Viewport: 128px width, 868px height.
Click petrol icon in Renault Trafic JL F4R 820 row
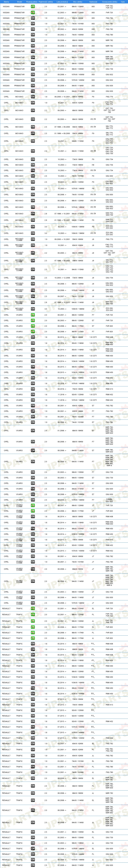tap(33, 638)
